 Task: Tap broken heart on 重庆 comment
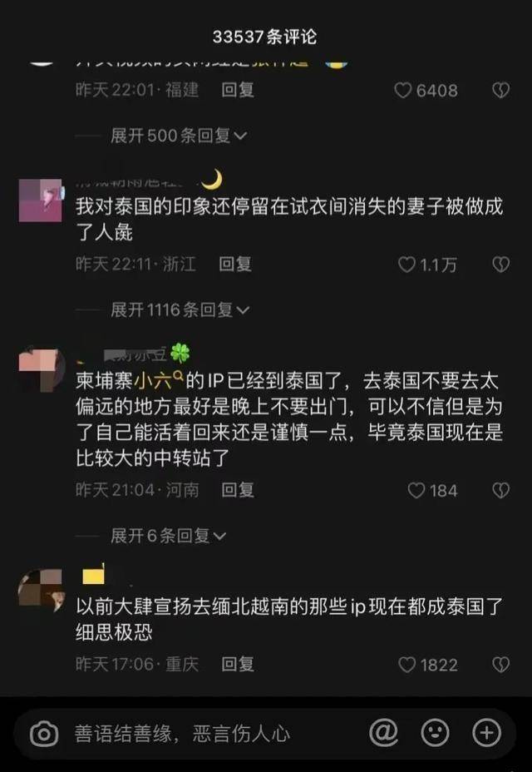click(x=501, y=666)
